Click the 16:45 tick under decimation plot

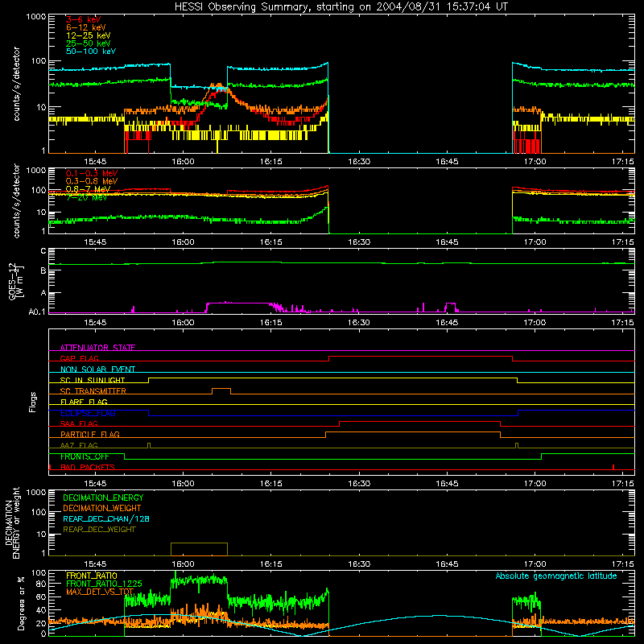(447, 564)
